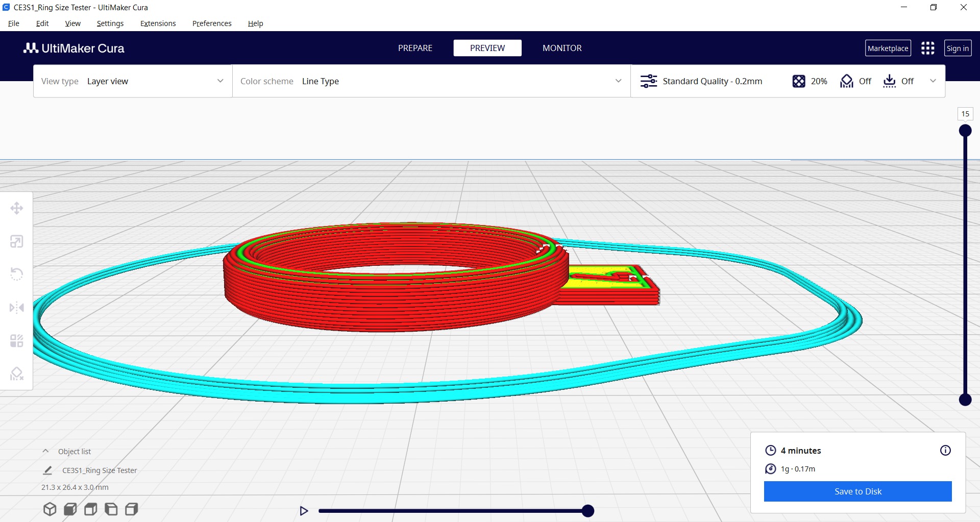
Task: Open the UltiMaker apps grid menu
Action: click(927, 48)
